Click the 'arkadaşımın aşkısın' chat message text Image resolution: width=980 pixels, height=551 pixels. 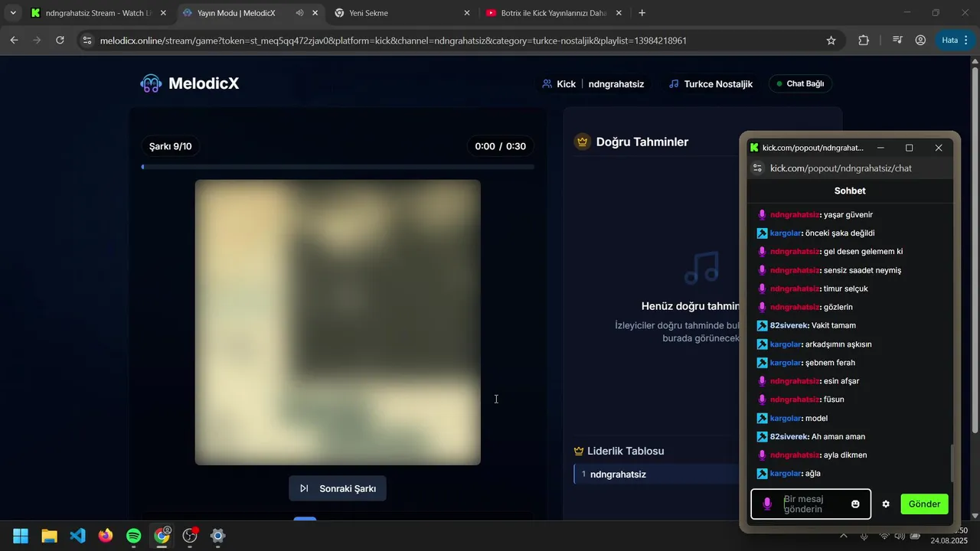tap(838, 344)
